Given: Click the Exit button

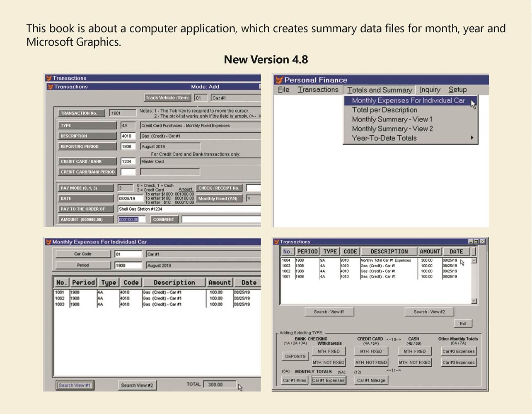Looking at the screenshot, I should (x=463, y=324).
